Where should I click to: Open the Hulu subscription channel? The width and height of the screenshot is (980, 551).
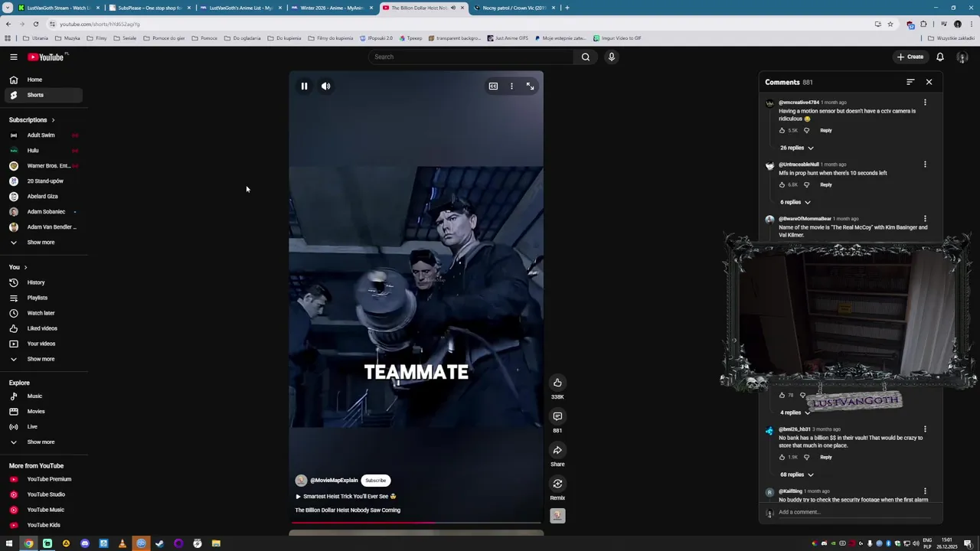[43, 151]
